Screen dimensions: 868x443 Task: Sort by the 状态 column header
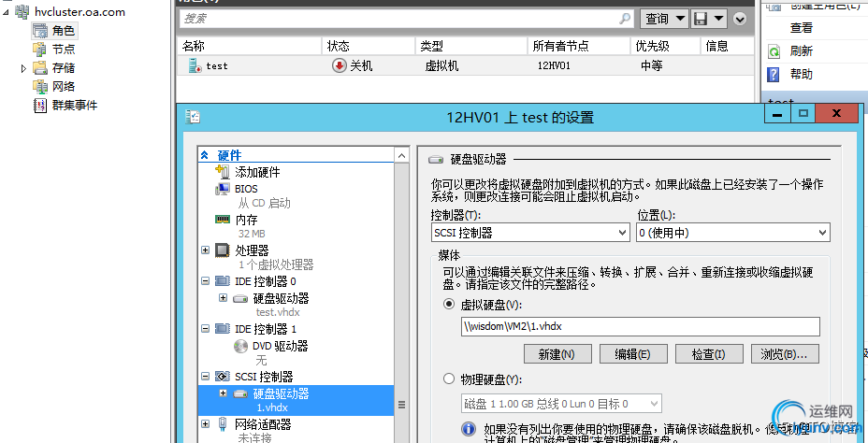pos(369,46)
